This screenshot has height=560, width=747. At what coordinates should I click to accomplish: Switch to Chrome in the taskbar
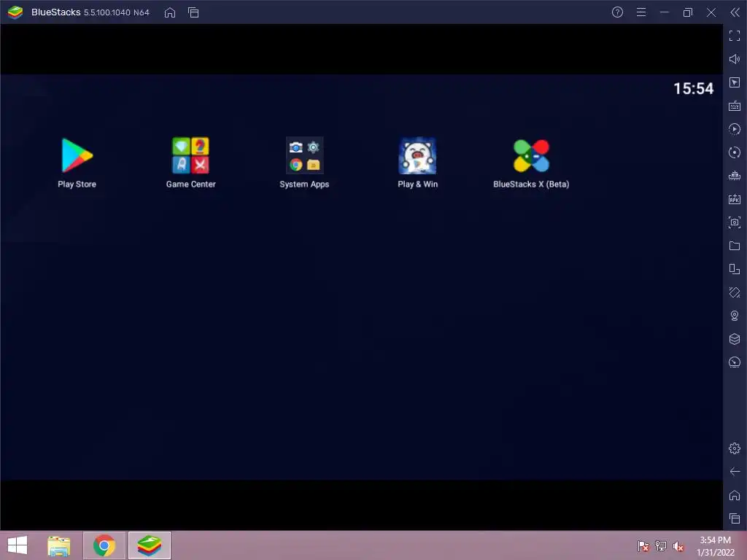tap(104, 545)
